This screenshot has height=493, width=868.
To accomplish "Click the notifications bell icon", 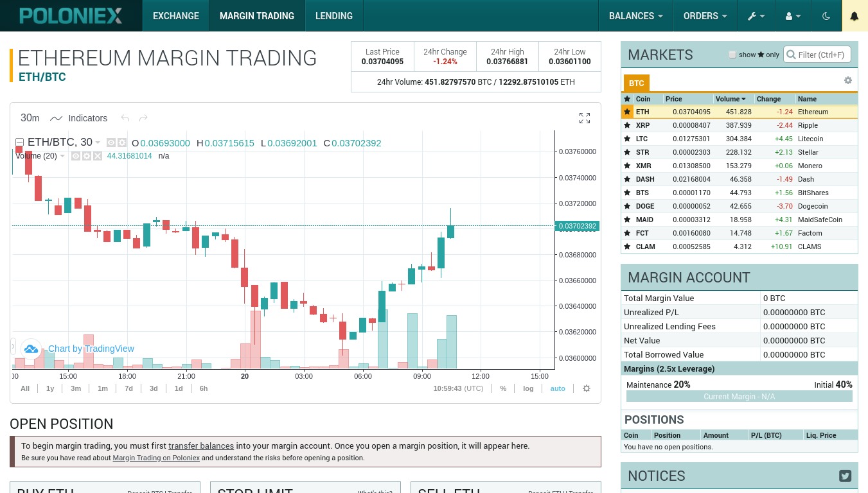I will (x=855, y=15).
